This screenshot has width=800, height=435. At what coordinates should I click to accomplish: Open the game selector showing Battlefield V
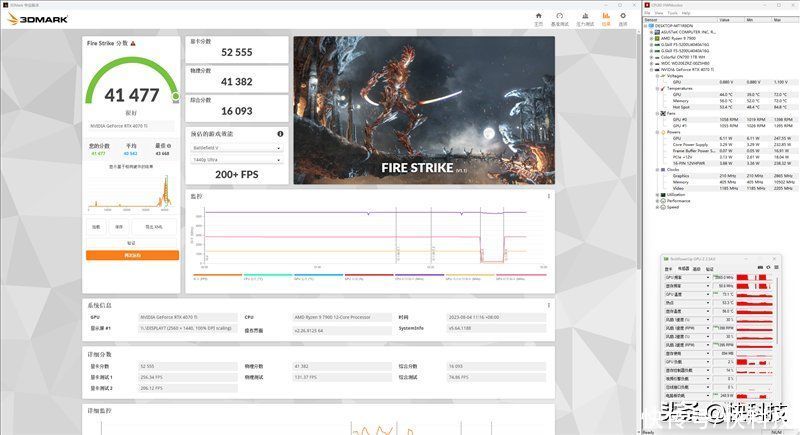[237, 148]
